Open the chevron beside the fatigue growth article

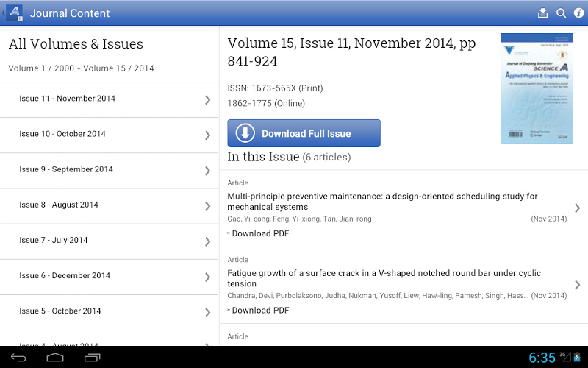(x=577, y=285)
